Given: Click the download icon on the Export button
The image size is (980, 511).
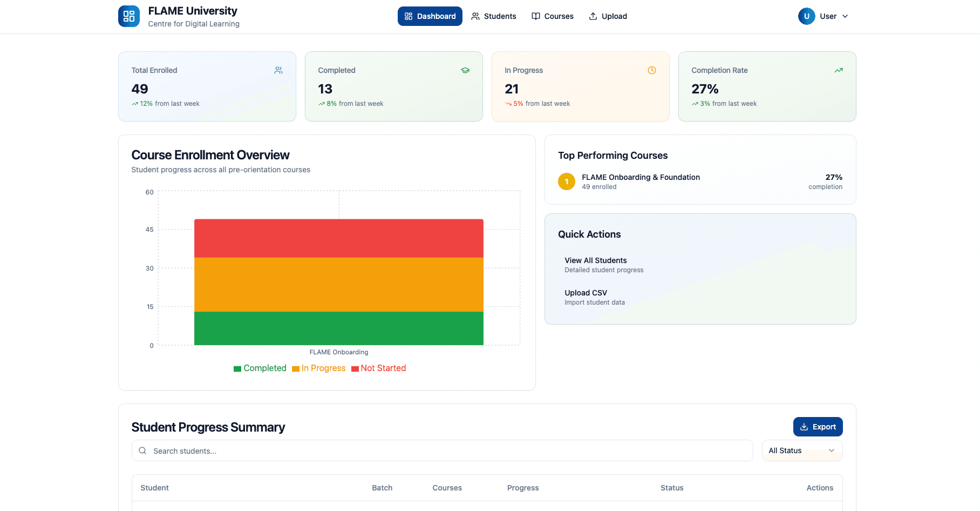Looking at the screenshot, I should click(804, 427).
